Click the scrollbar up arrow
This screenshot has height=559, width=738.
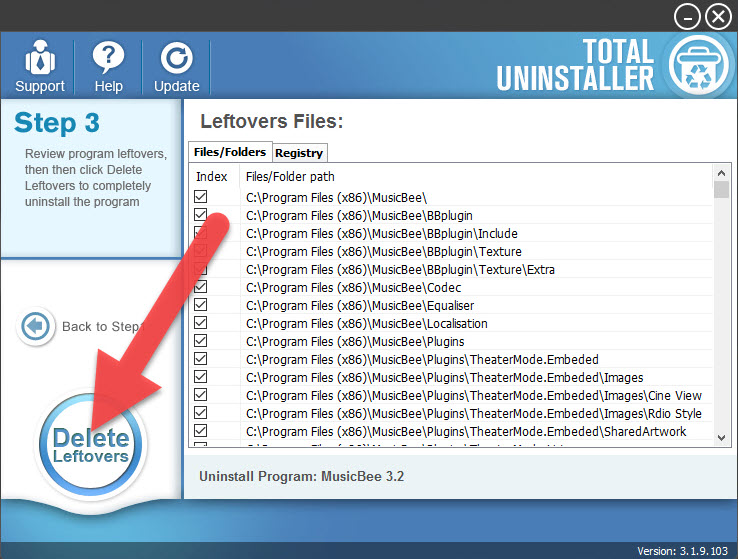coord(721,173)
